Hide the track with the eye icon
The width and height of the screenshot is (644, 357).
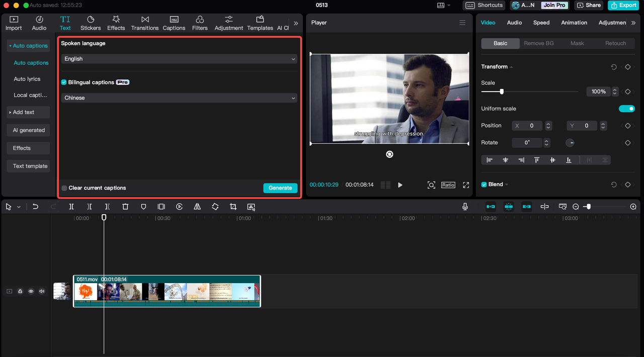point(31,291)
